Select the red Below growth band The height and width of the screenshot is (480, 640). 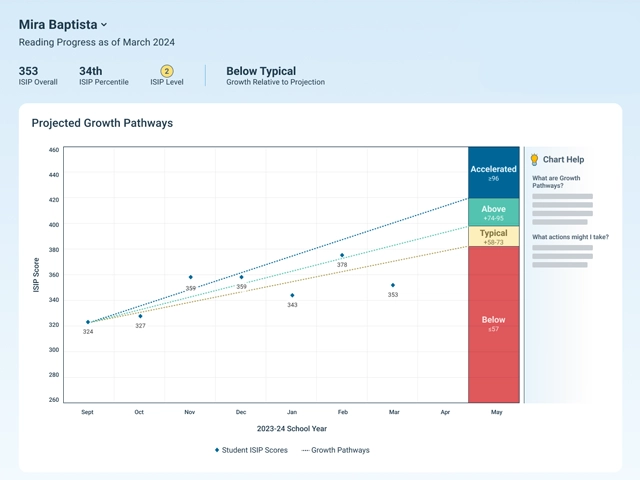(x=493, y=324)
